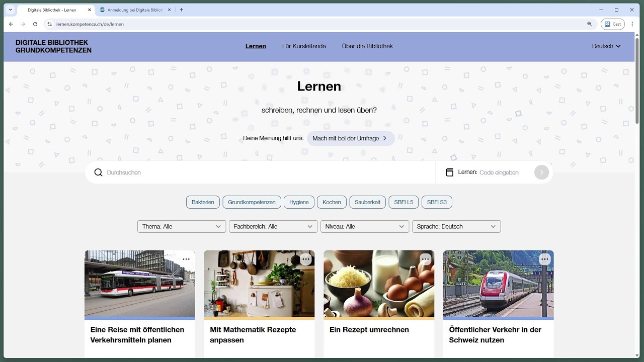Image resolution: width=644 pixels, height=362 pixels.
Task: Click the browser back arrow
Action: 11,24
